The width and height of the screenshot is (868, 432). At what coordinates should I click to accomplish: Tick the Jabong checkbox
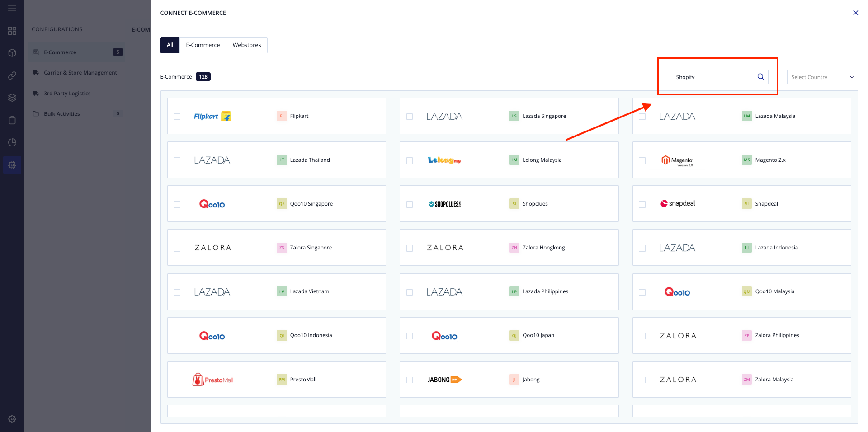[410, 380]
